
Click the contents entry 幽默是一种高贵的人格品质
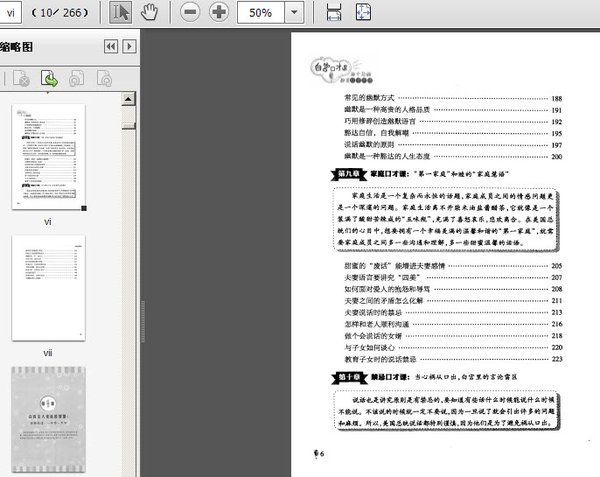coord(387,110)
